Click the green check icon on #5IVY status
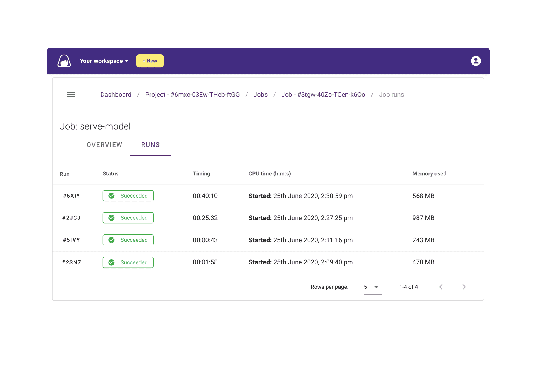The width and height of the screenshot is (536, 392). point(111,240)
